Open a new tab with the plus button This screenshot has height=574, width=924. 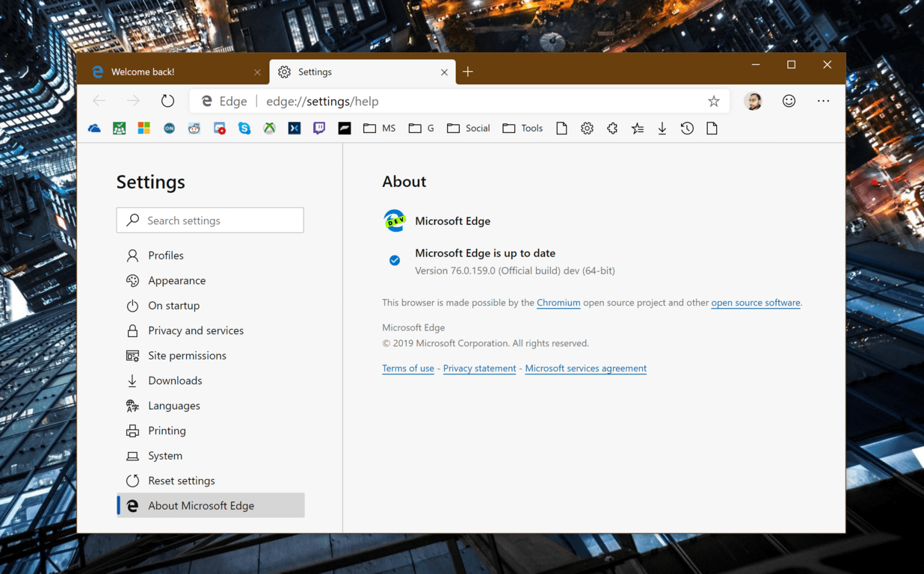tap(468, 72)
